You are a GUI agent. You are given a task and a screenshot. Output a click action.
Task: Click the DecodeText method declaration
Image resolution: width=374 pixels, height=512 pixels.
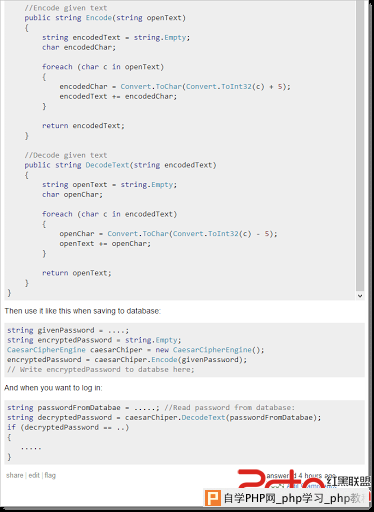click(120, 165)
